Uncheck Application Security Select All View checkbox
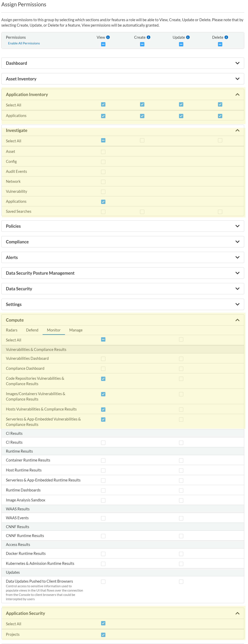248x644 pixels. [x=103, y=623]
